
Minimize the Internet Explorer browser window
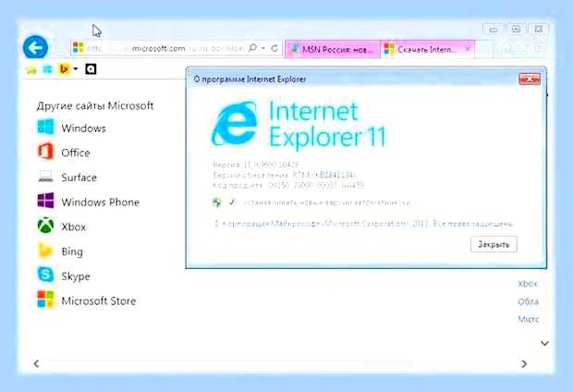(x=494, y=29)
